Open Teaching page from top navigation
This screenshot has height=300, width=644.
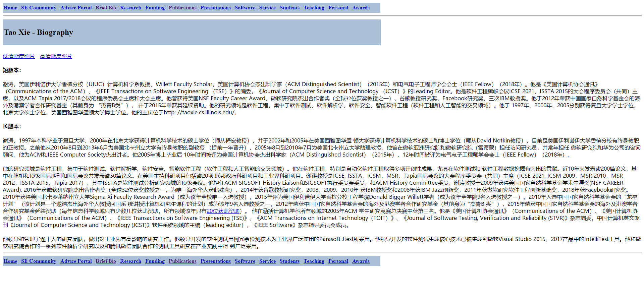click(x=314, y=8)
